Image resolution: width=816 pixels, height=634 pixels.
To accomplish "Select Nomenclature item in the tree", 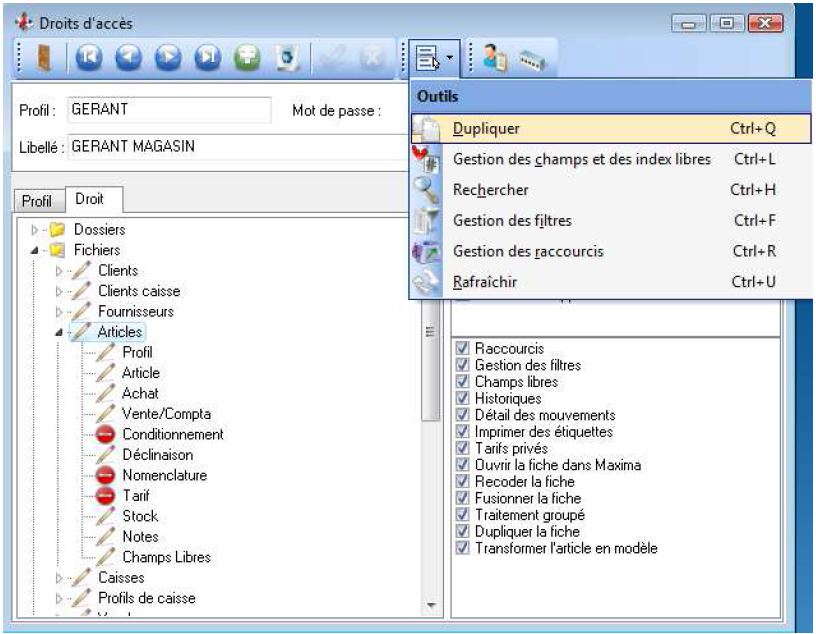I will pos(164,475).
